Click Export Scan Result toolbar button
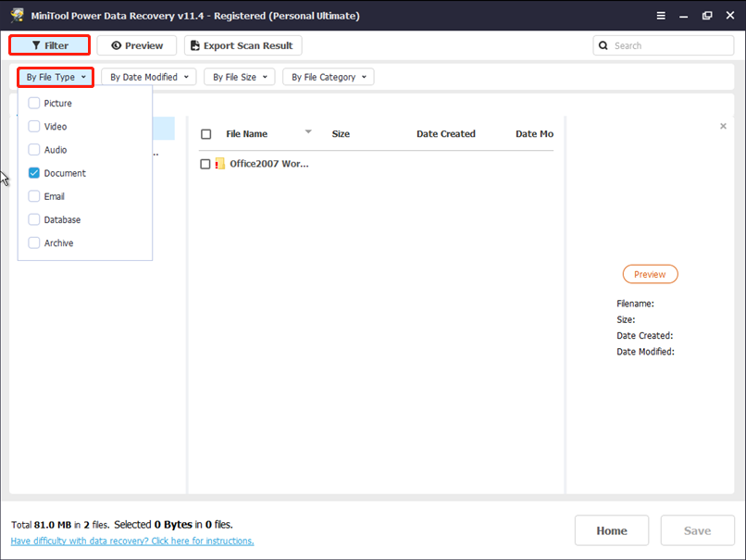 [242, 45]
